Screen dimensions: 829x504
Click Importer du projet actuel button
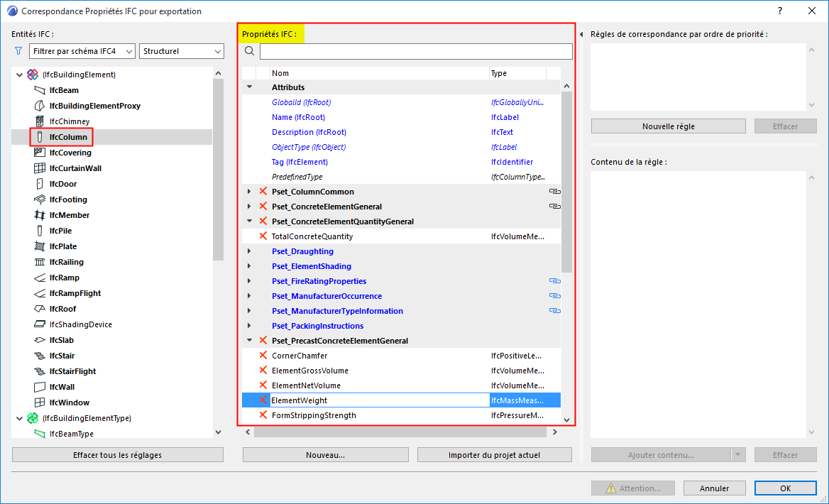point(494,455)
